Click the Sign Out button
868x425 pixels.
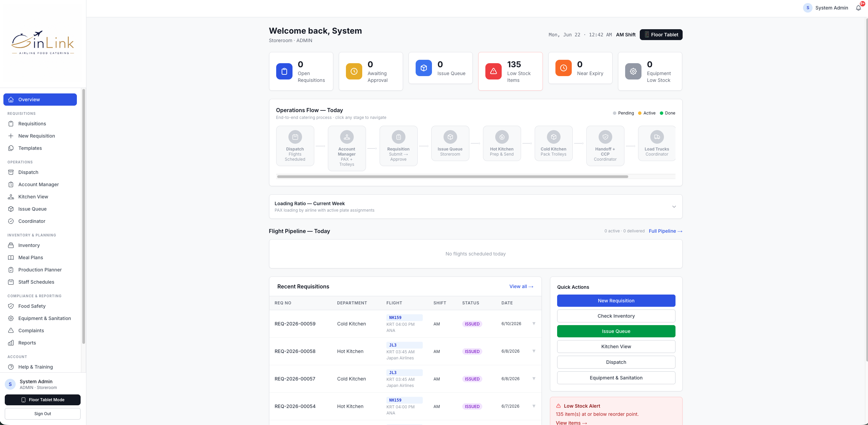point(43,414)
